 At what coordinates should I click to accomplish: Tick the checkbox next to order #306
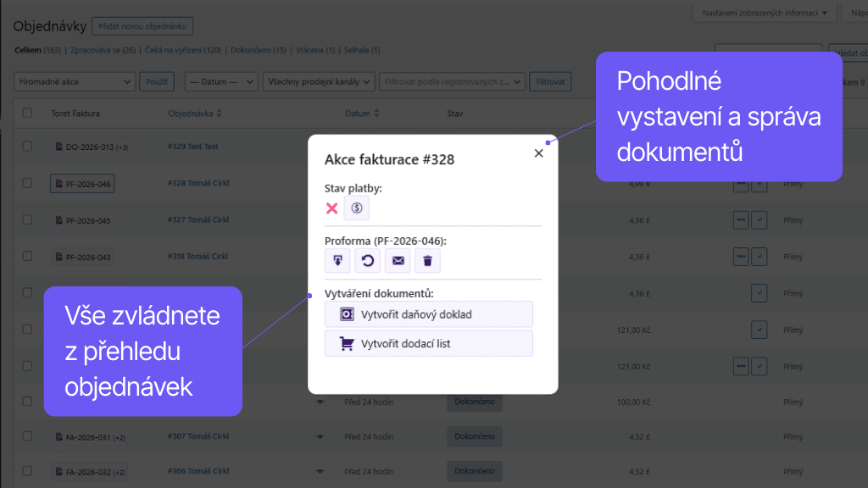(x=26, y=471)
